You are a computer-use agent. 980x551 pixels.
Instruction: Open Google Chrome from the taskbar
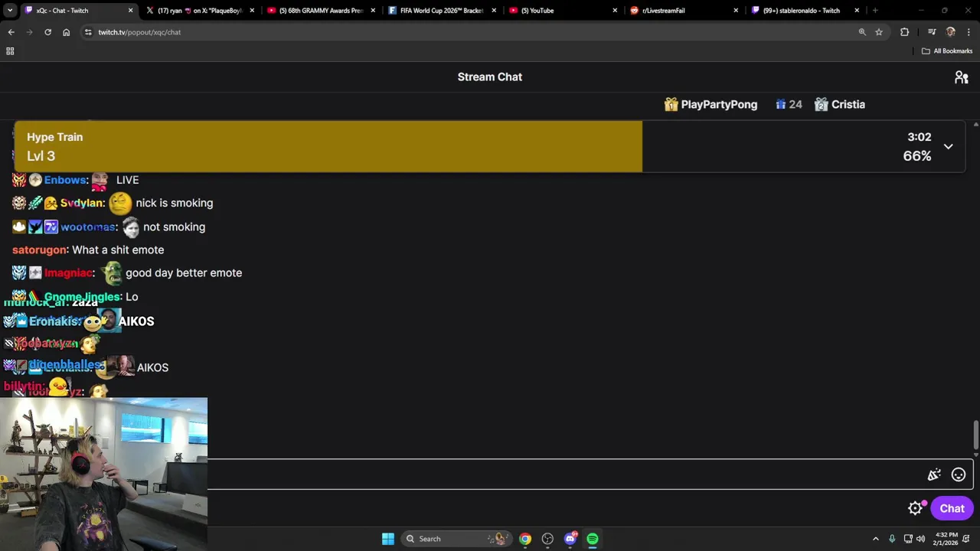coord(525,539)
